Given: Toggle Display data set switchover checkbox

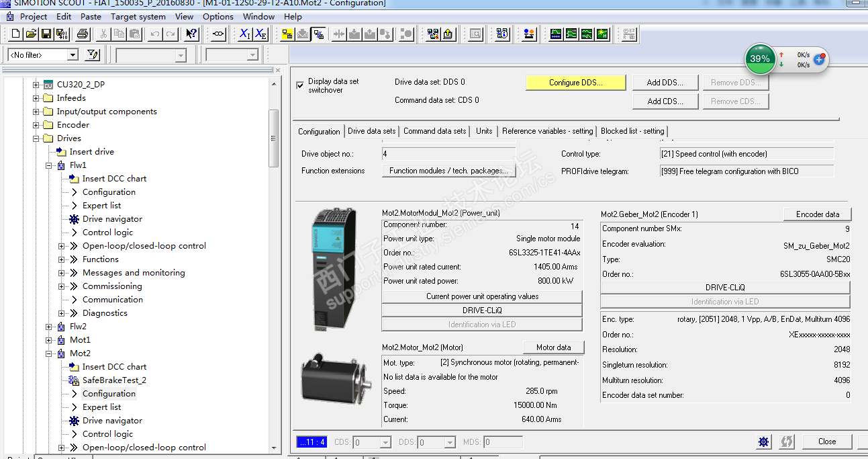Looking at the screenshot, I should [300, 85].
